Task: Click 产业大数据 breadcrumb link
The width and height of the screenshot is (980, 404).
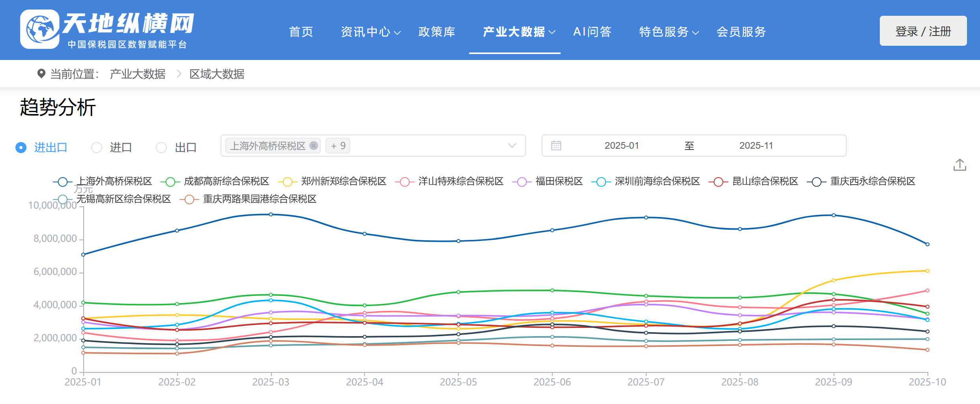Action: point(137,74)
